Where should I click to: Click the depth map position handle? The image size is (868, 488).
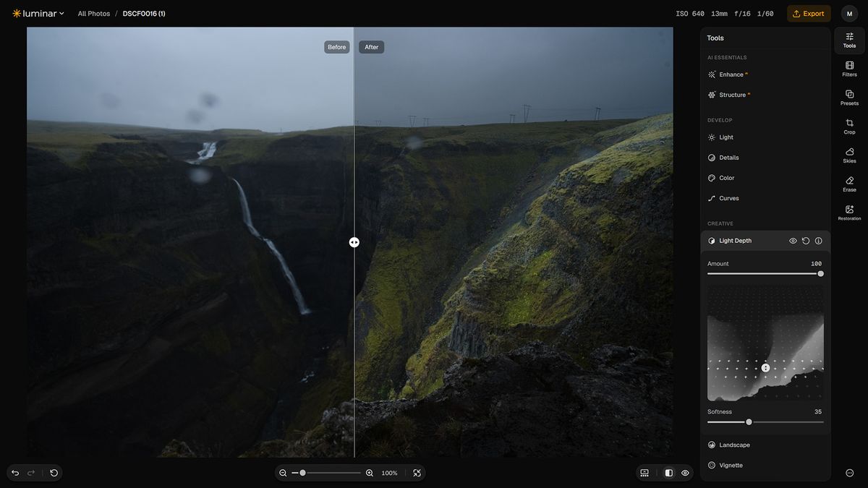coord(765,368)
